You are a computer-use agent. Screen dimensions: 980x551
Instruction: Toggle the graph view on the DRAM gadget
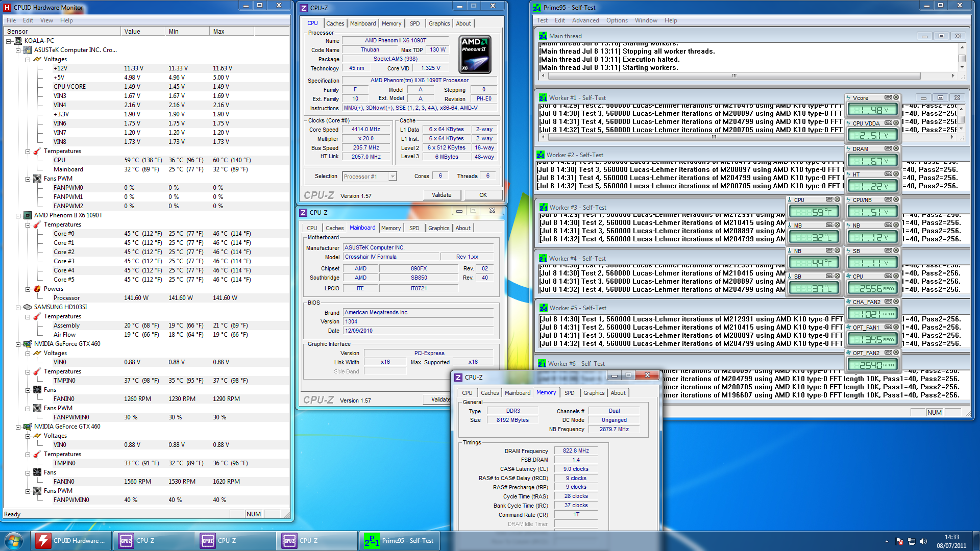tap(888, 148)
